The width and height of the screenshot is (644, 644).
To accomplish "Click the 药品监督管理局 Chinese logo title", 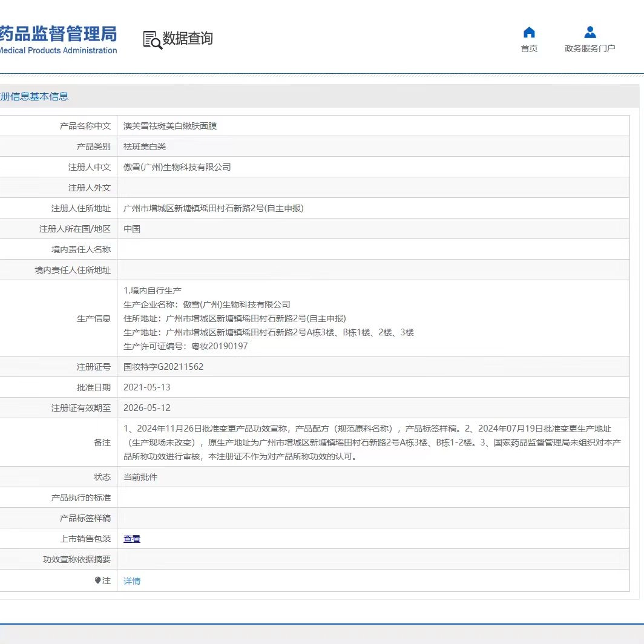I will click(57, 33).
